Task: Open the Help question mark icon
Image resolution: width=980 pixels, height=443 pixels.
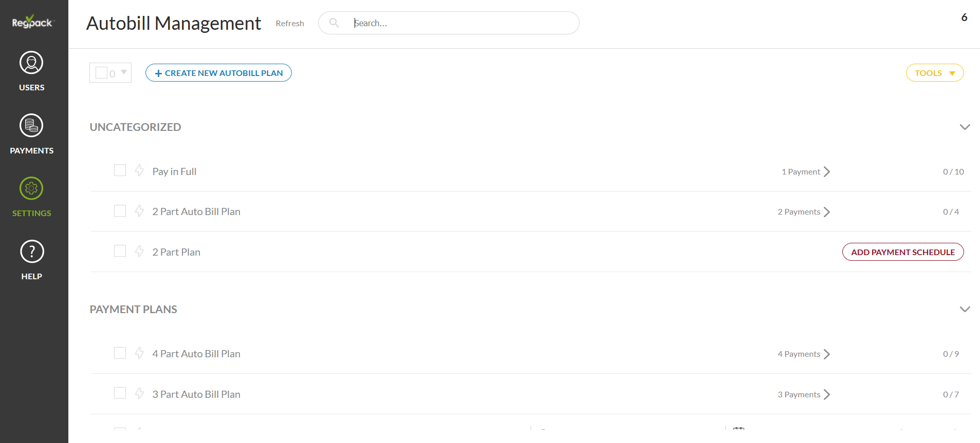Action: (x=32, y=252)
